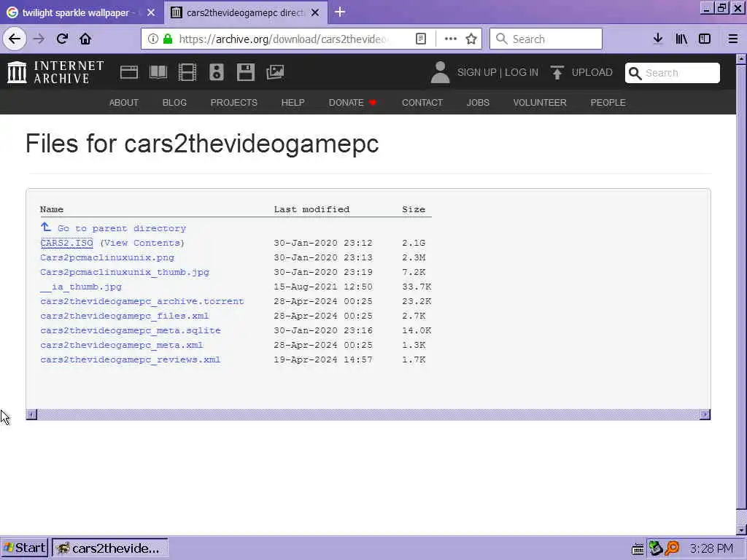This screenshot has height=560, width=747.
Task: Select the cars2thevideogamepc directory tab
Action: click(245, 12)
